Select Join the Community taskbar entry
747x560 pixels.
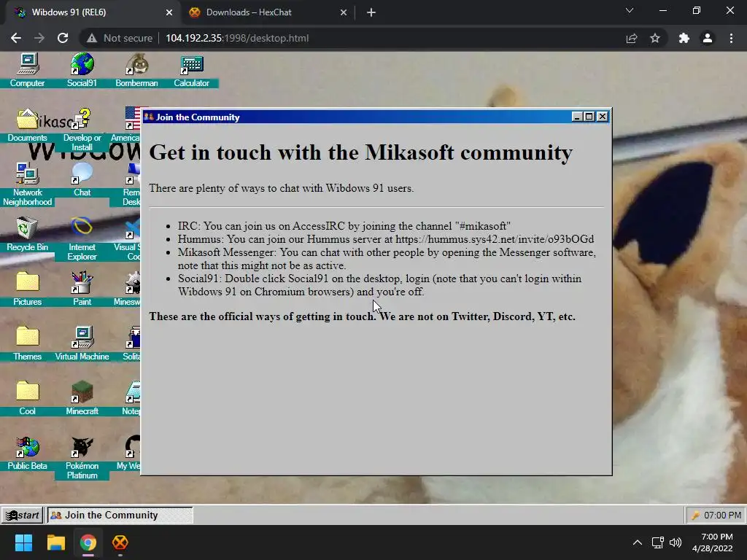[x=120, y=515]
